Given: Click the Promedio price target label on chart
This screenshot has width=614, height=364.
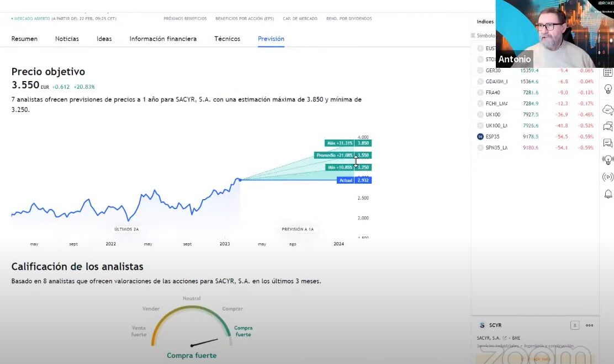Looking at the screenshot, I should click(334, 156).
